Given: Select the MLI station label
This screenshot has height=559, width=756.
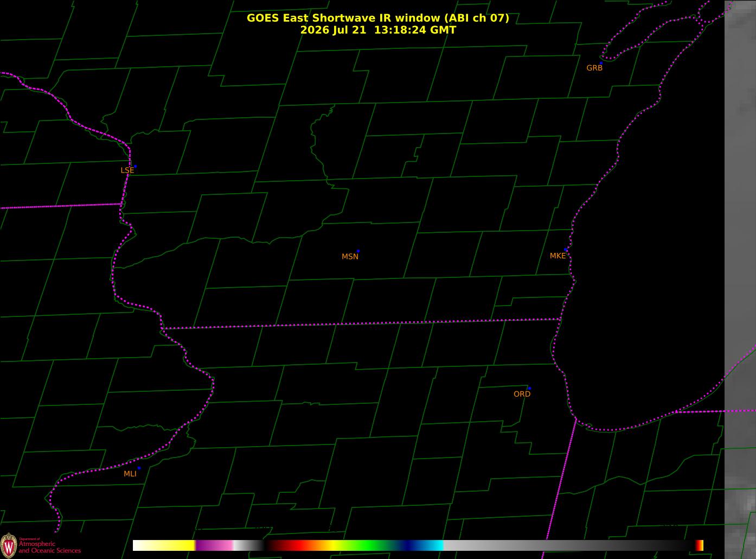Looking at the screenshot, I should pyautogui.click(x=130, y=474).
